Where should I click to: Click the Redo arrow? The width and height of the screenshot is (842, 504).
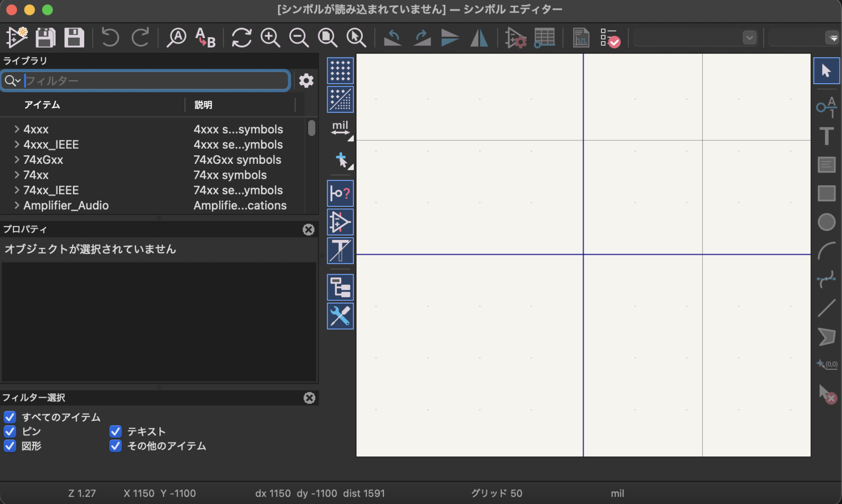[x=140, y=38]
